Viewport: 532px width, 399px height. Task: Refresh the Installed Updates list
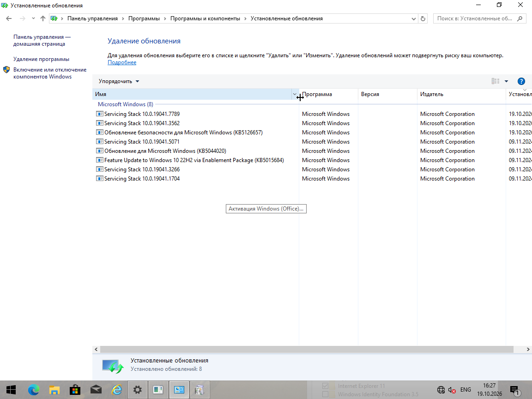click(x=423, y=18)
